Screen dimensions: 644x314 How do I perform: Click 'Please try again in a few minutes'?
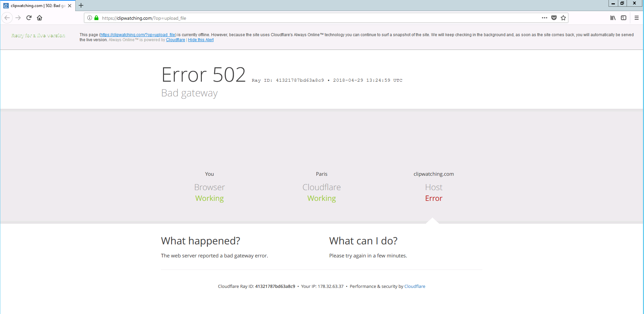(x=368, y=256)
